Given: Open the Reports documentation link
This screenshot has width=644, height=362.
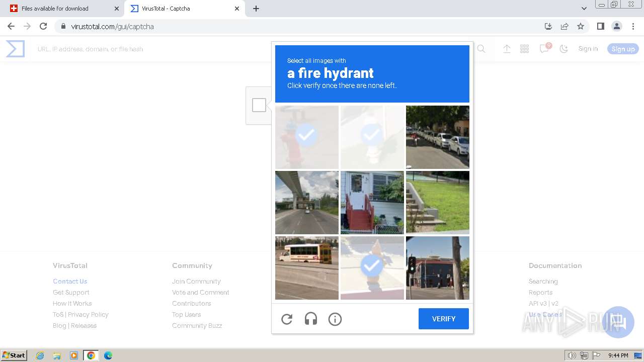Looking at the screenshot, I should (x=540, y=292).
